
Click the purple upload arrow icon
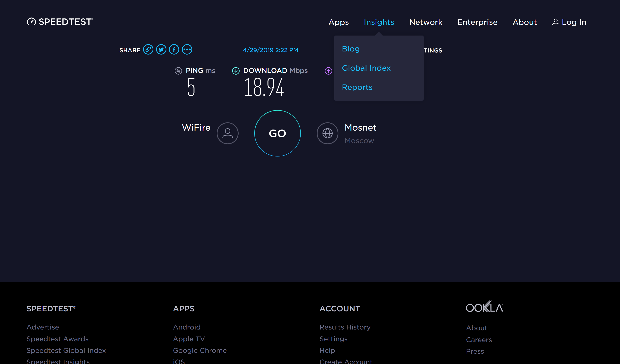pyautogui.click(x=329, y=71)
